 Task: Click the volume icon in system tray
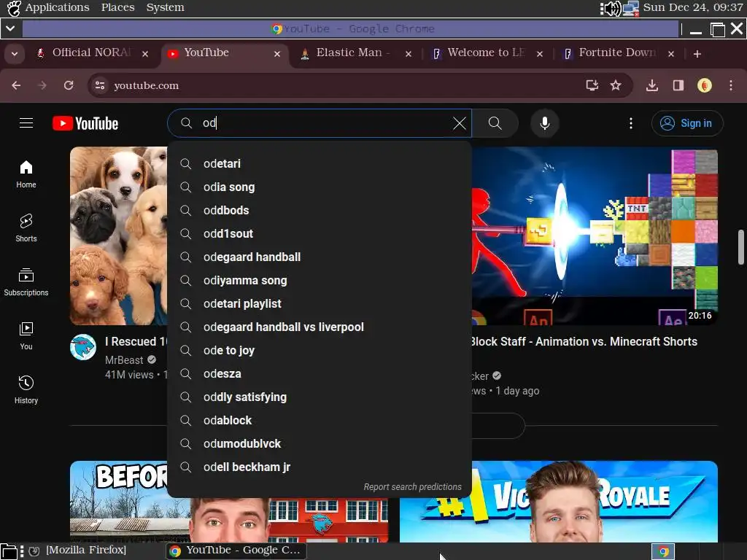(611, 8)
